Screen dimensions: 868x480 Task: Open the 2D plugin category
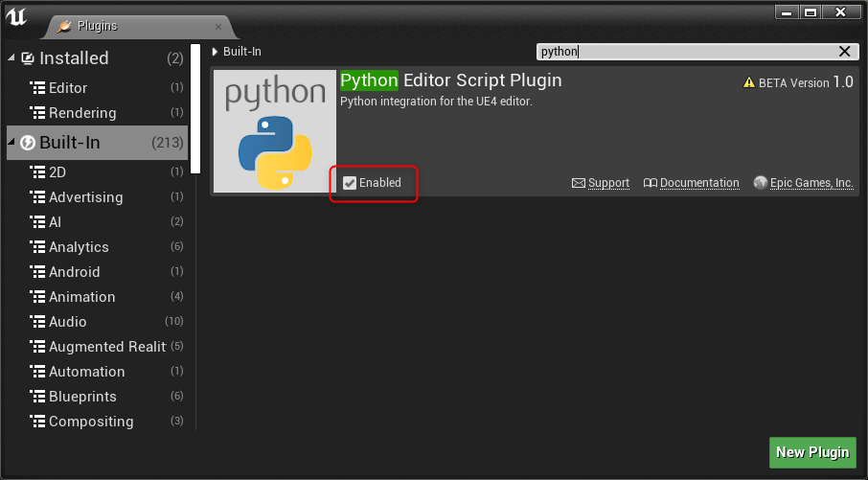point(98,172)
